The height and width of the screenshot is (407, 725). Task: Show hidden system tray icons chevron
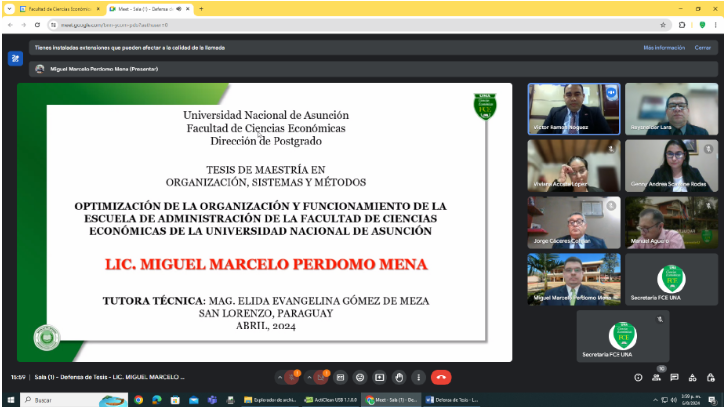pyautogui.click(x=655, y=400)
